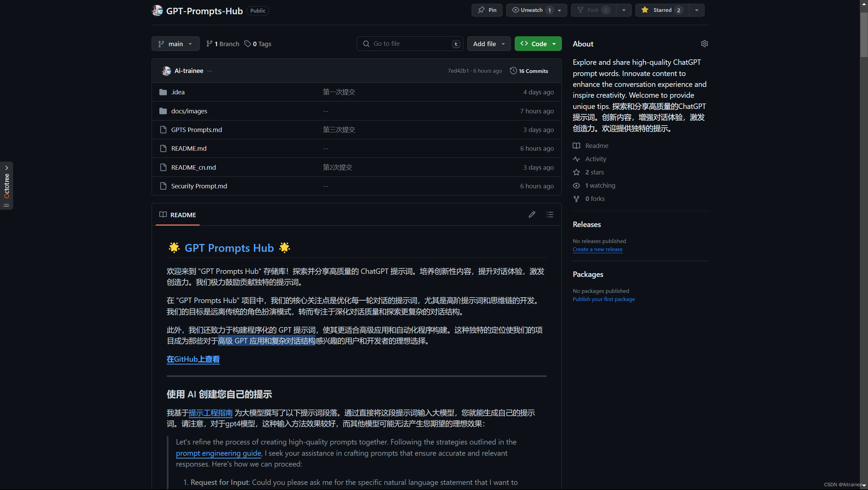Open the 提示工程指南 link
The height and width of the screenshot is (490, 868).
click(x=211, y=413)
